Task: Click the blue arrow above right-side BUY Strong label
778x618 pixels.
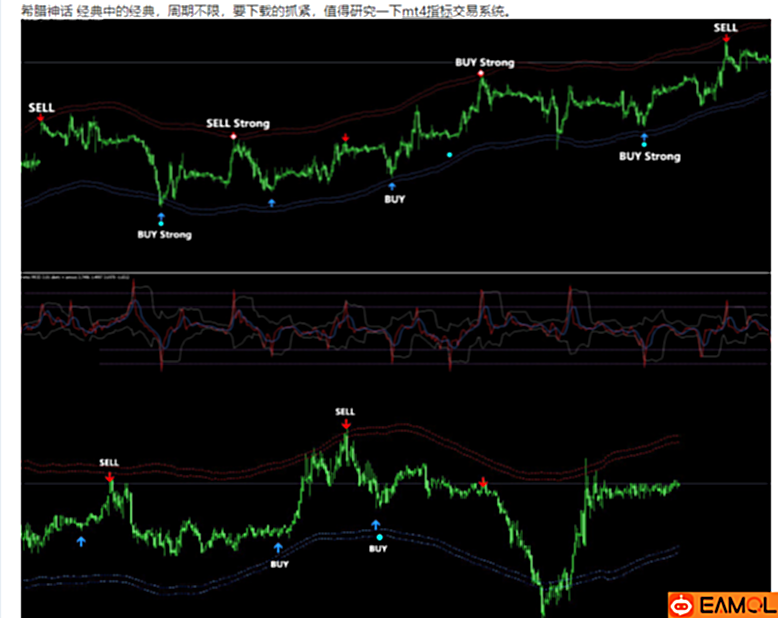Action: (644, 136)
